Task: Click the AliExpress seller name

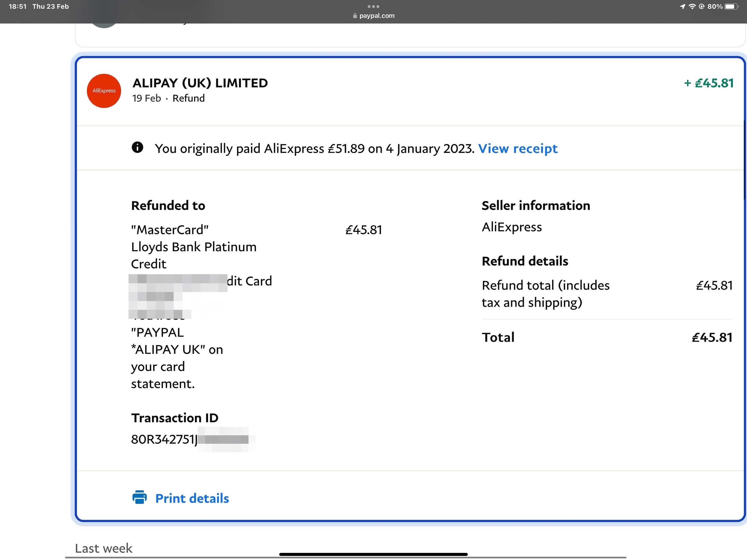Action: (512, 227)
